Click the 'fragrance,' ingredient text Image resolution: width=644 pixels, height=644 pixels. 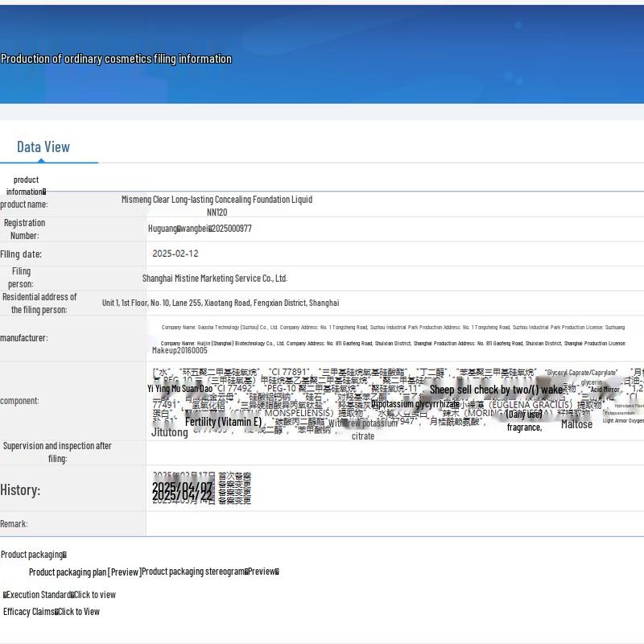coord(525,427)
